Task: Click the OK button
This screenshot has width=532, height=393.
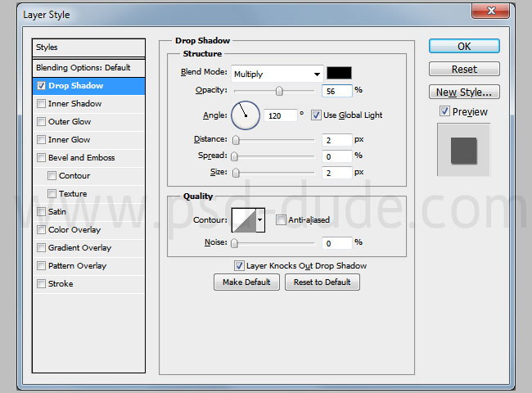Action: click(464, 46)
